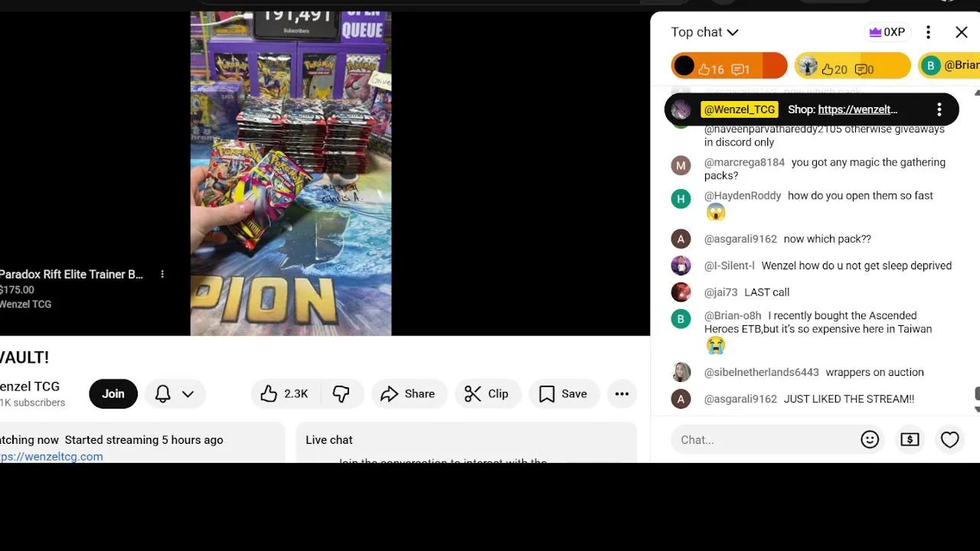Like the video with thumbs up
980x551 pixels.
point(285,393)
